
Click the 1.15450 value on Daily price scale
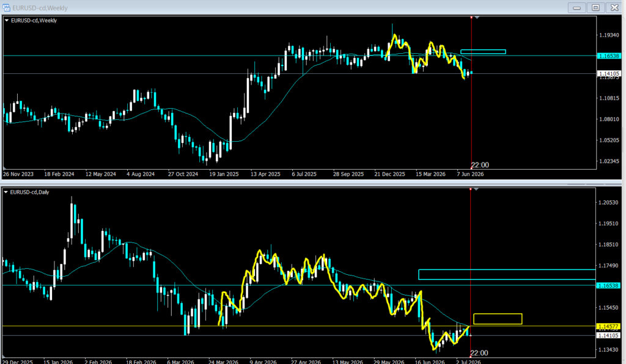608,308
